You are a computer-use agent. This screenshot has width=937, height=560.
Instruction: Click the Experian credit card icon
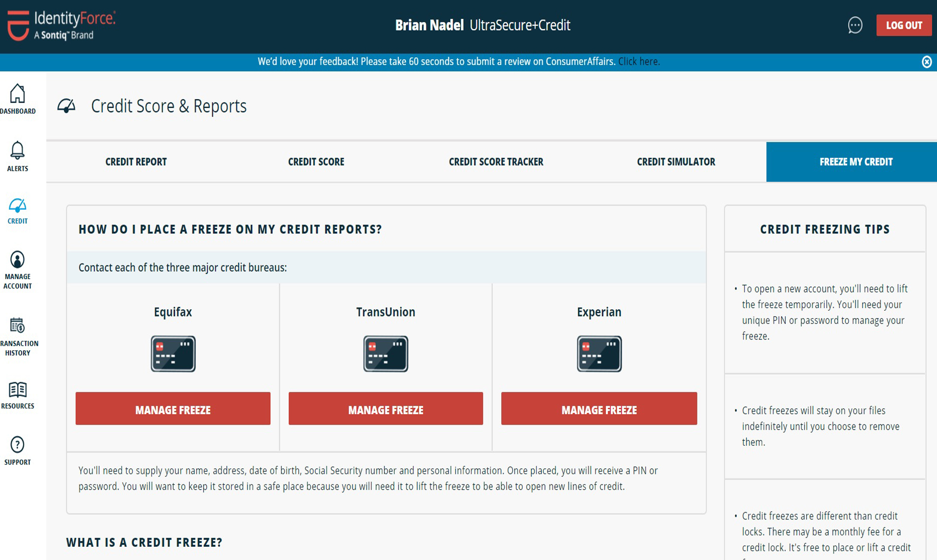[599, 354]
